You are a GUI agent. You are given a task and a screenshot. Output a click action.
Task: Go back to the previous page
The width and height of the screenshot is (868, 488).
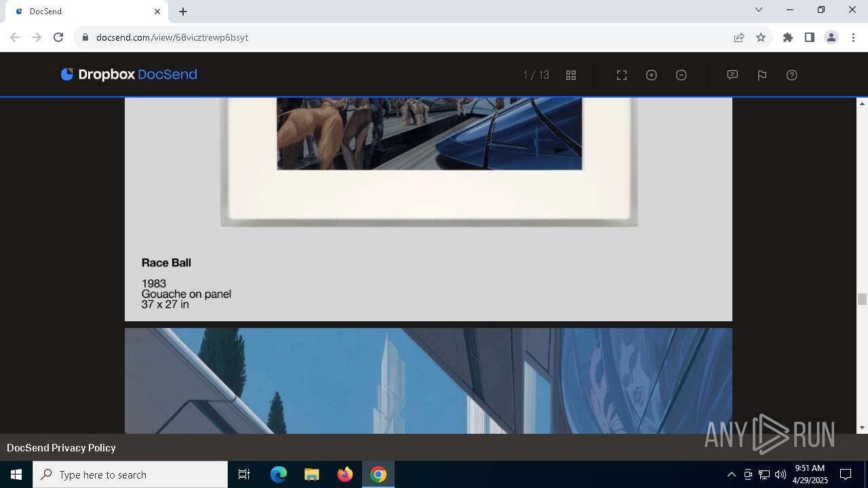pos(15,37)
